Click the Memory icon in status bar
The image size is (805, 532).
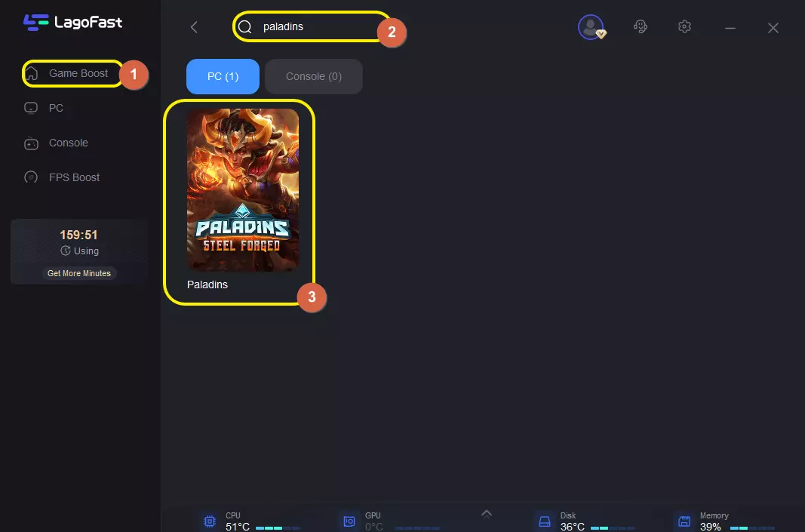tap(684, 521)
